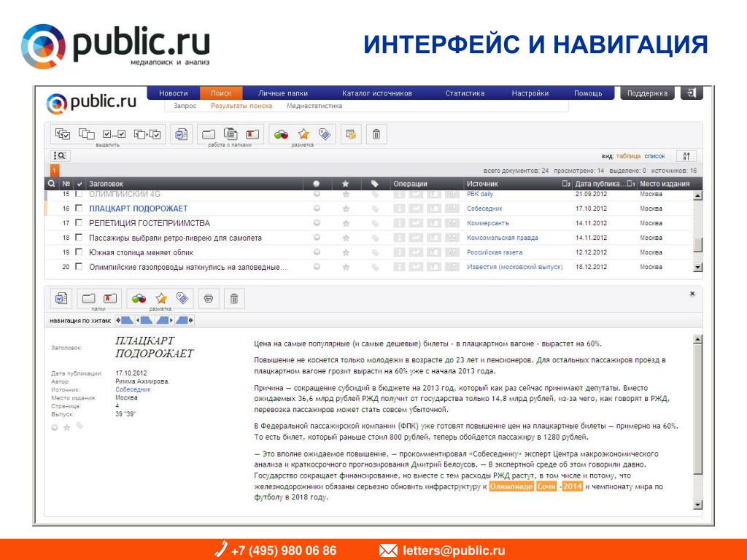
Task: Click page 1 orange pagination marker
Action: tap(54, 170)
